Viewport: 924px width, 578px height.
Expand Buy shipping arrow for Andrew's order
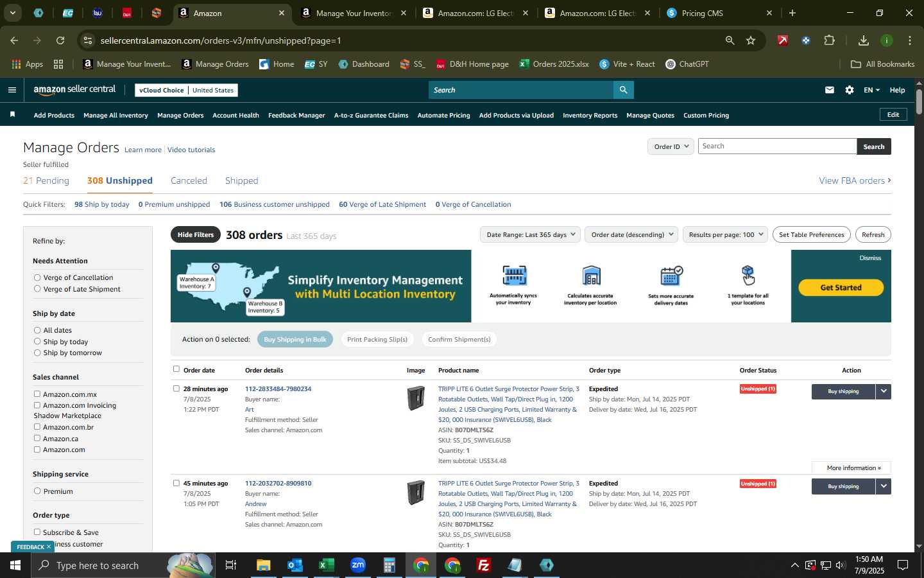[x=884, y=486]
